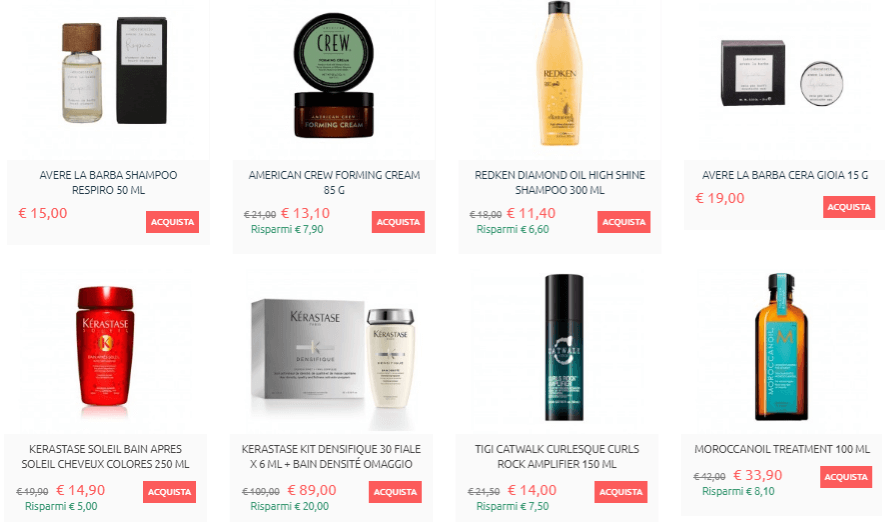Buy American Crew Forming Cream via ACQUISTA
This screenshot has width=895, height=522.
398,222
